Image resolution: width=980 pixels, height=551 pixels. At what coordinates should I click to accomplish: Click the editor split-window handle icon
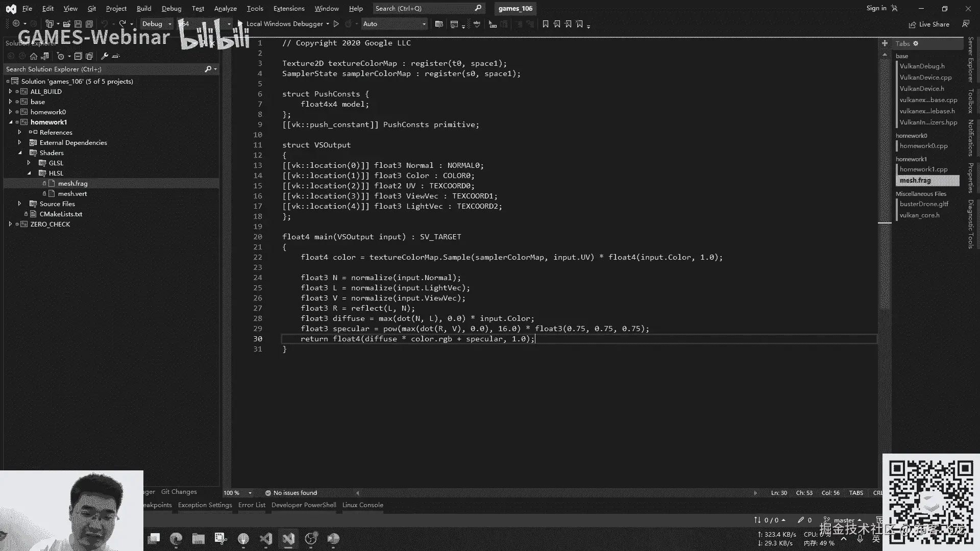pyautogui.click(x=885, y=43)
